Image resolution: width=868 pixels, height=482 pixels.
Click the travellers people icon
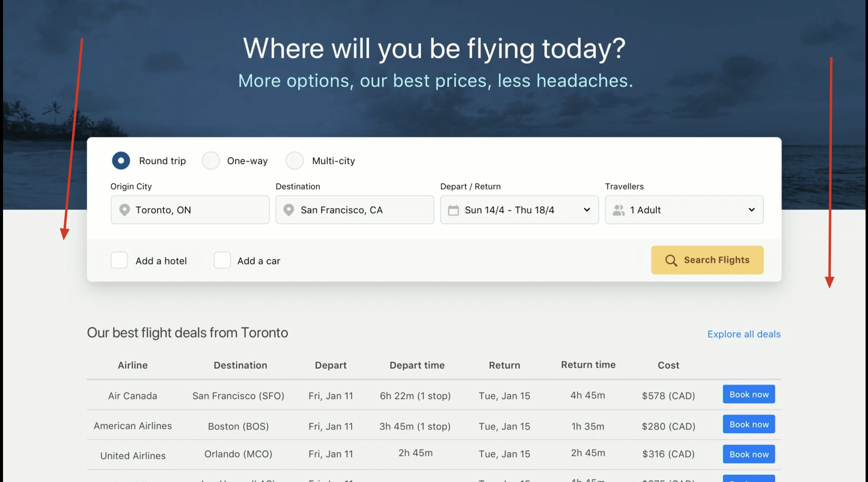tap(618, 210)
